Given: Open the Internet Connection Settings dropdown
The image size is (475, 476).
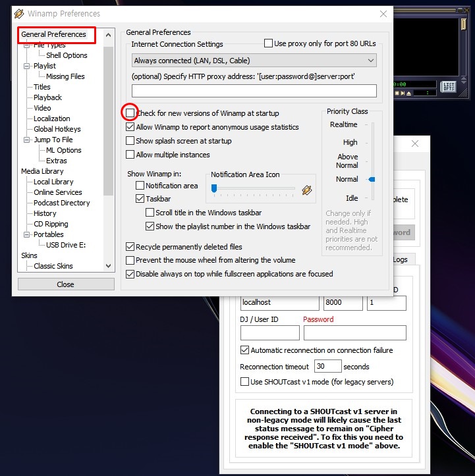Looking at the screenshot, I should (254, 61).
